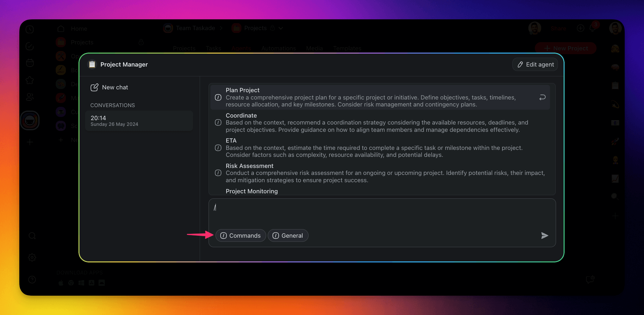644x315 pixels.
Task: Choose the Project Monitoring command
Action: pos(252,191)
